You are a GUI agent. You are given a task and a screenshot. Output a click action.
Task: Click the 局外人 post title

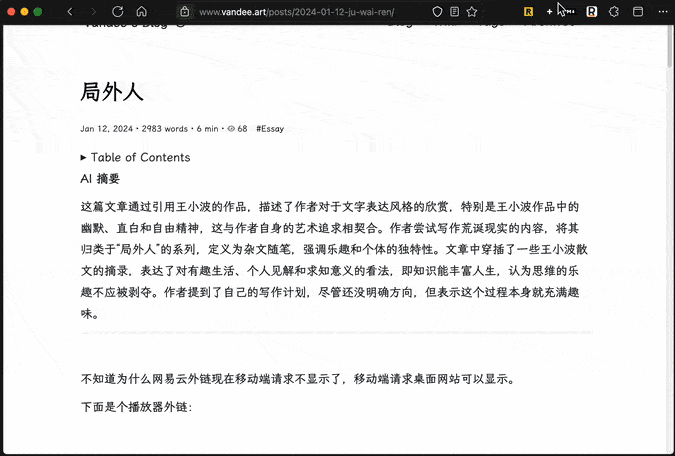click(x=112, y=92)
